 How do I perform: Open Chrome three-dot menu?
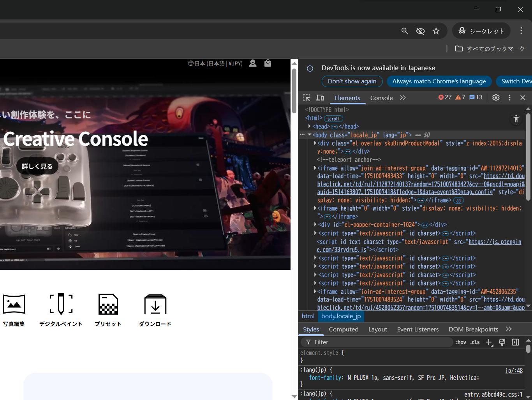click(x=521, y=31)
